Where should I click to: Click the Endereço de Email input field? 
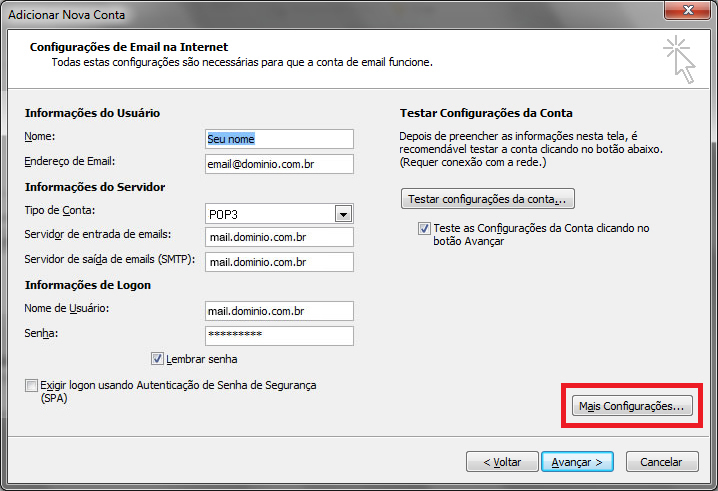click(278, 163)
